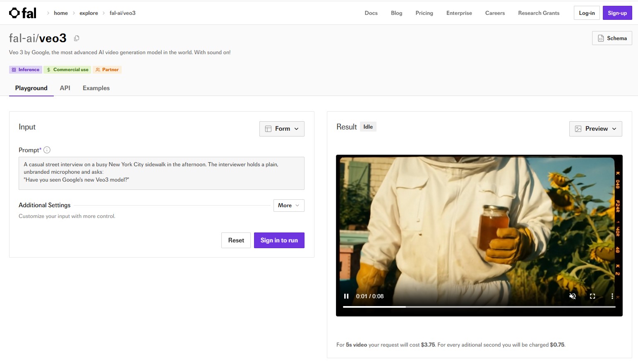
Task: Go to home breadcrumb
Action: [x=61, y=13]
